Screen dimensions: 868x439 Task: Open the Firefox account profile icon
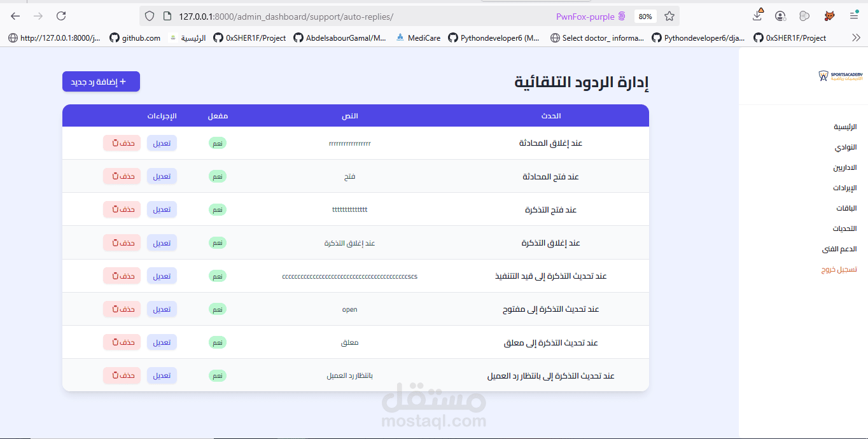[x=780, y=16]
